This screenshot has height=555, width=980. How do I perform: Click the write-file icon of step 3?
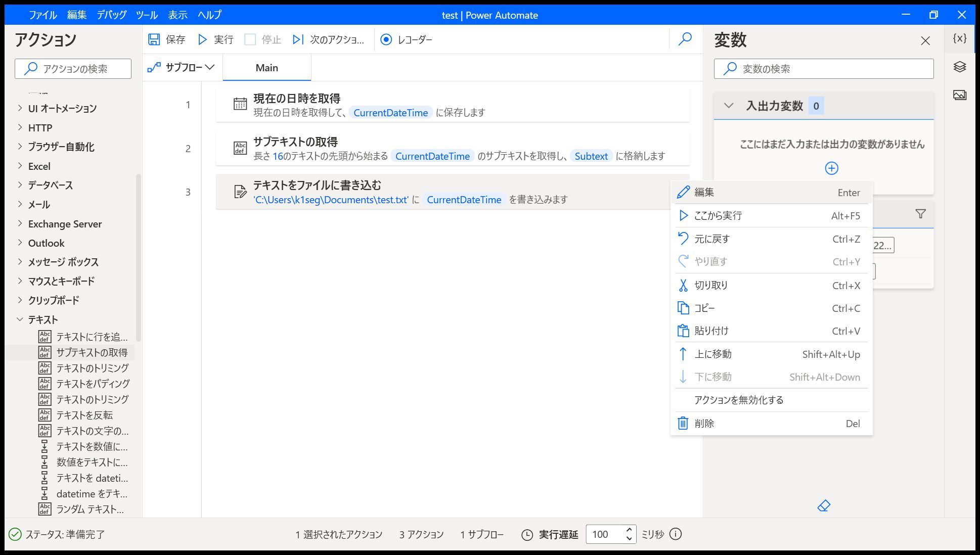coord(240,191)
